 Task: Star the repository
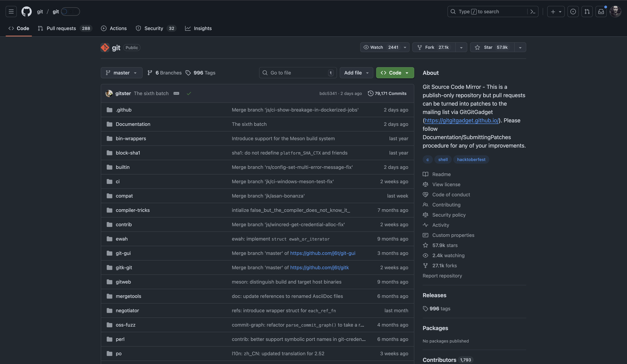click(491, 47)
